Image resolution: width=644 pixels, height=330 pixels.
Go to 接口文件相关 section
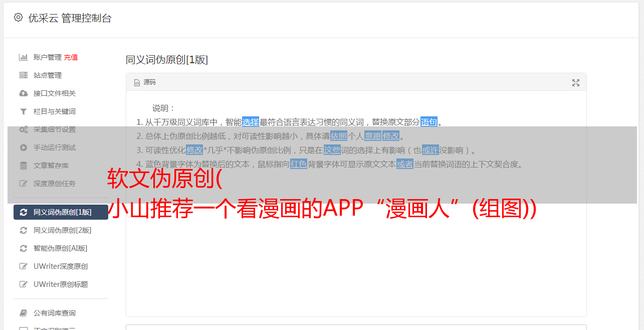click(55, 93)
